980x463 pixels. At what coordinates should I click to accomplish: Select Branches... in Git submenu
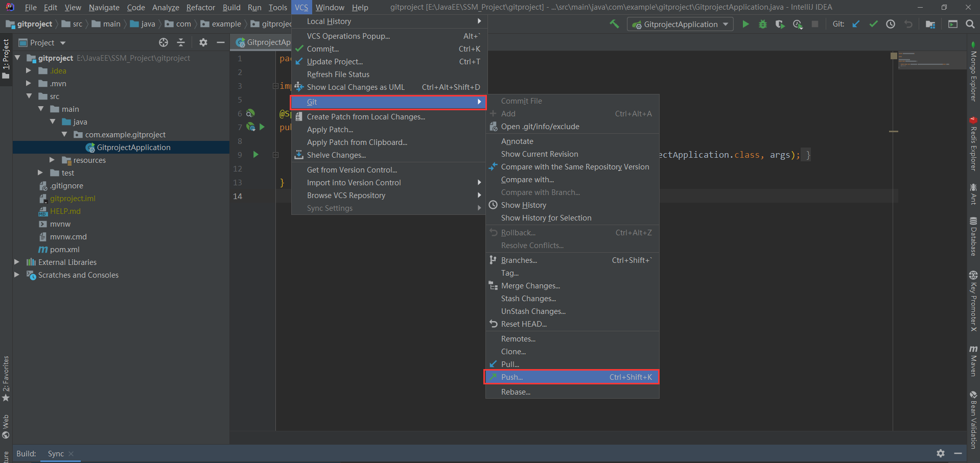pyautogui.click(x=572, y=260)
